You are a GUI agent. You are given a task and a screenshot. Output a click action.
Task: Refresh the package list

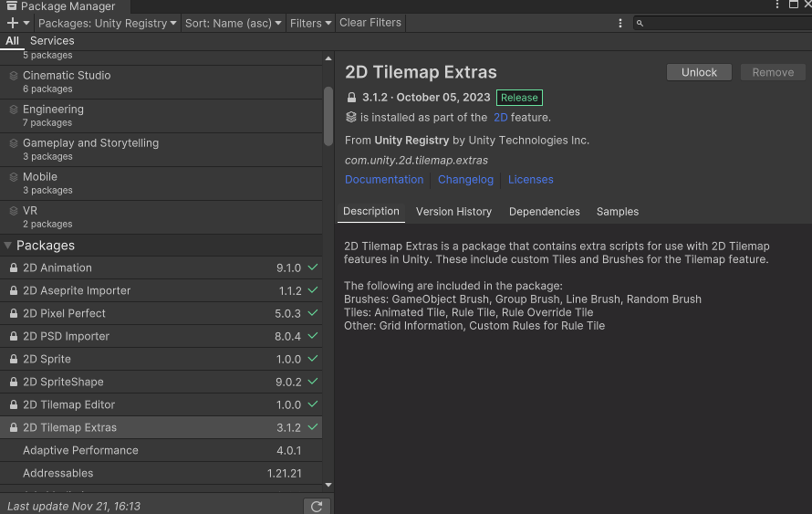[317, 506]
